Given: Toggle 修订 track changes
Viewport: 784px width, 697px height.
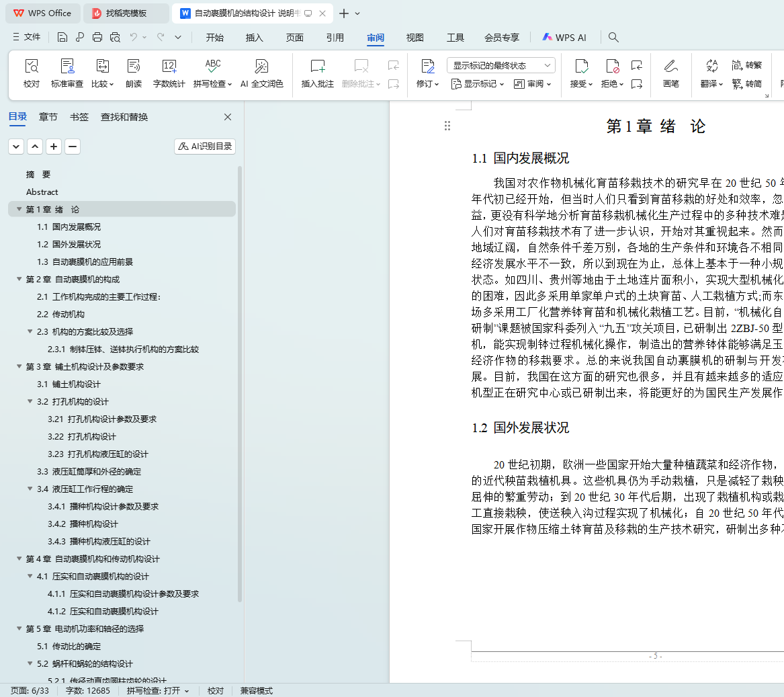Looking at the screenshot, I should (x=427, y=73).
